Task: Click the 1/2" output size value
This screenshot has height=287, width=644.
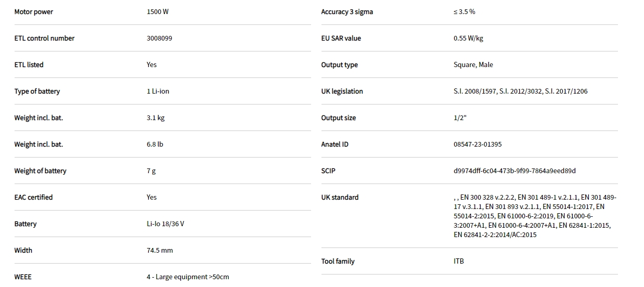Action: pos(460,118)
